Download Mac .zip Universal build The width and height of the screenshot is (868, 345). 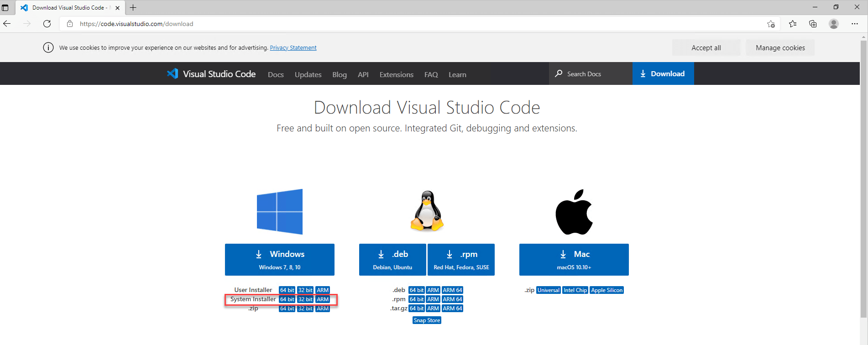click(548, 290)
